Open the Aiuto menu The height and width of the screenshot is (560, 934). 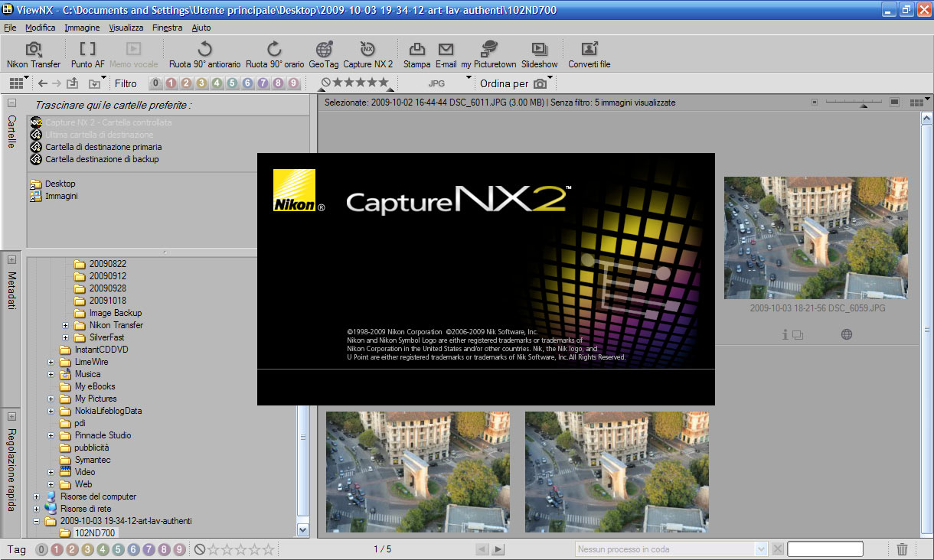(x=201, y=28)
